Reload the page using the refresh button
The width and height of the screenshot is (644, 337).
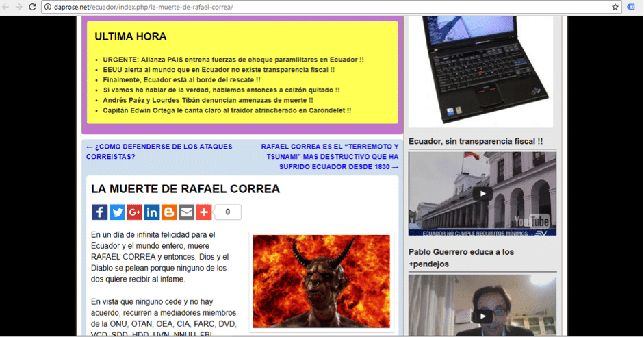point(31,7)
